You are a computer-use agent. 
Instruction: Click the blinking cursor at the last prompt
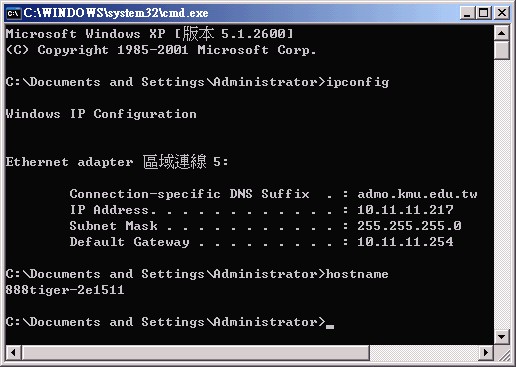[x=330, y=327]
